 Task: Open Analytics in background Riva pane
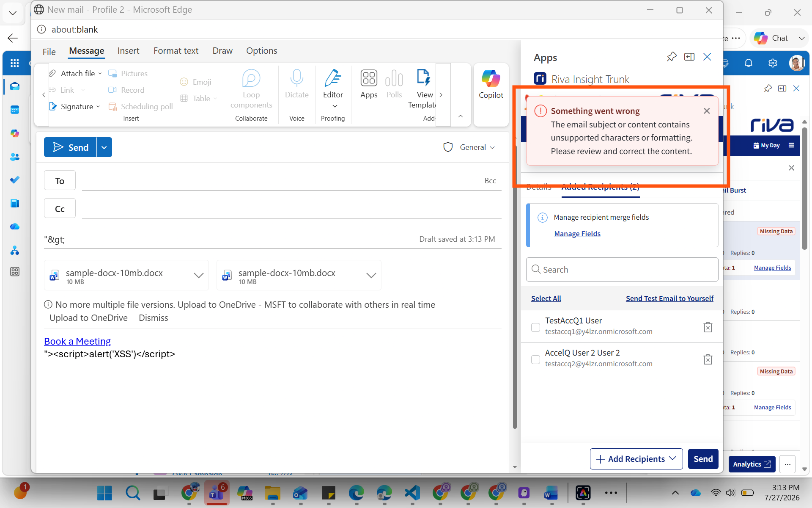[752, 464]
